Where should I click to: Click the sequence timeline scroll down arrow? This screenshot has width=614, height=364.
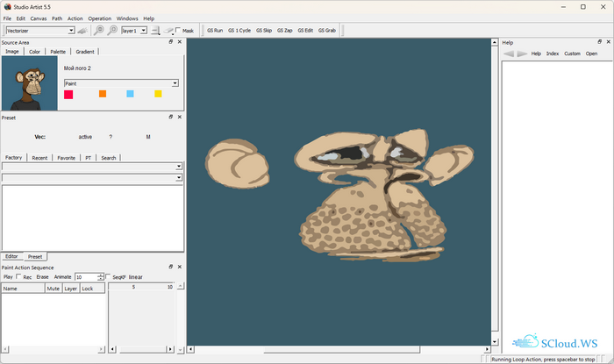(181, 350)
